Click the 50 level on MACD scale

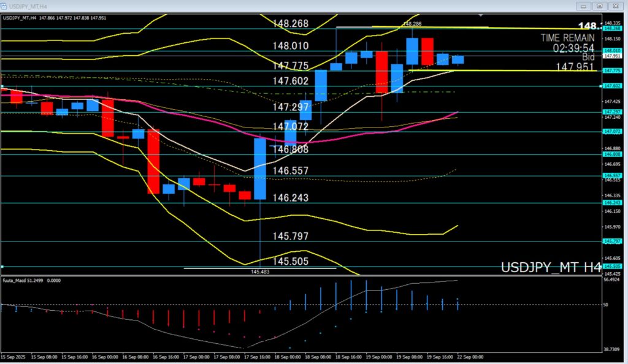(607, 305)
